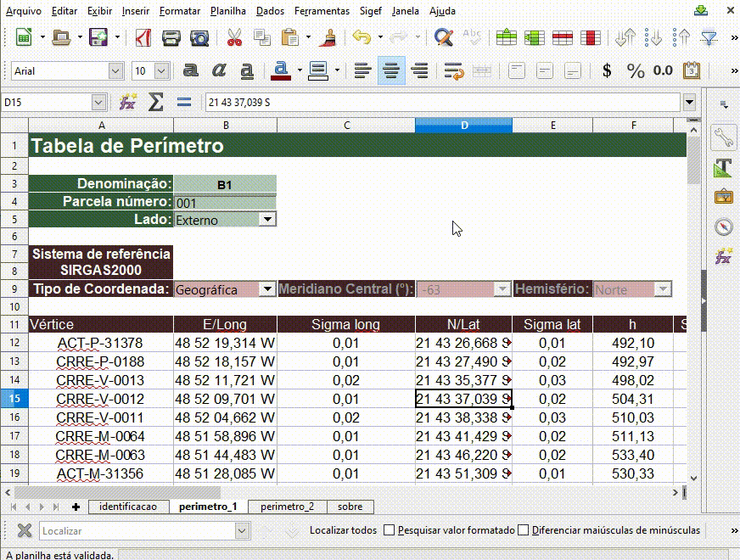This screenshot has height=560, width=740.
Task: Toggle the Wrap Text icon
Action: point(454,70)
